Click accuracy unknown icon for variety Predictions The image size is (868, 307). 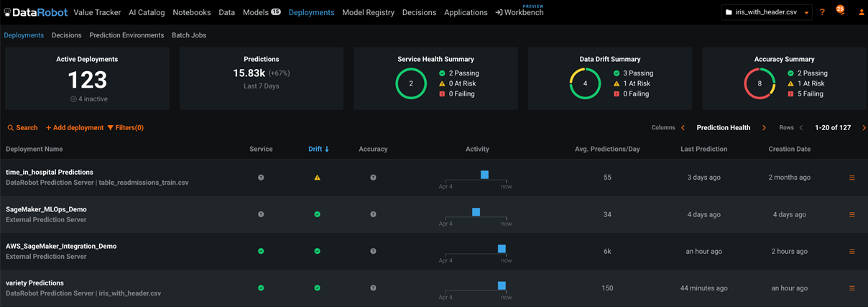pyautogui.click(x=373, y=288)
